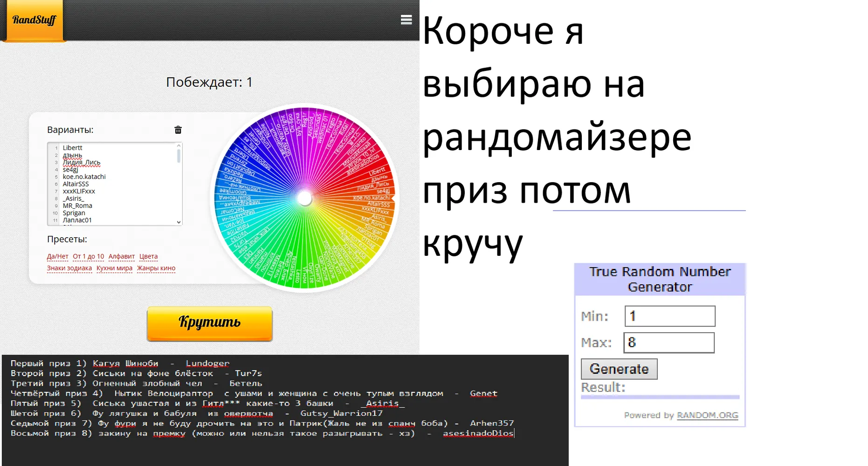Click the 'xxxKLIFxxx' line in variants
Viewport: 868px width, 466px height.
point(79,191)
